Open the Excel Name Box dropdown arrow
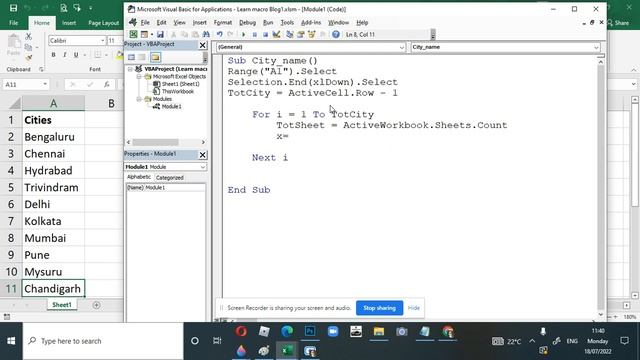 [x=45, y=84]
